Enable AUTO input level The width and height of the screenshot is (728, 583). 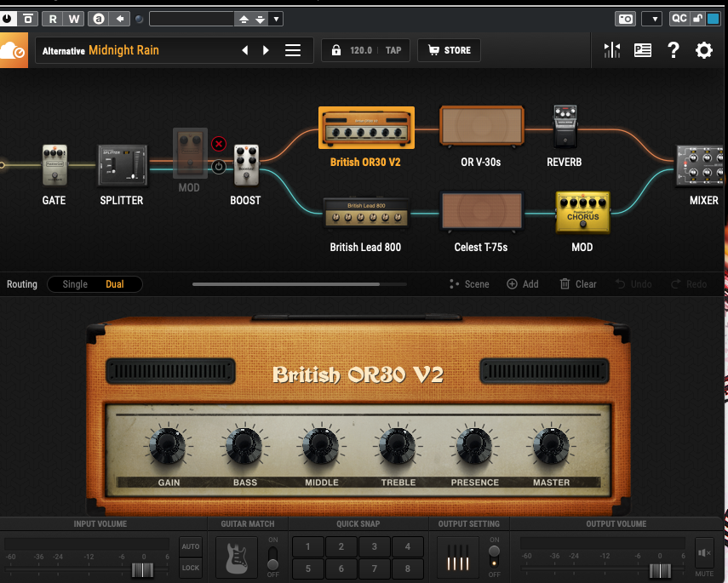click(x=191, y=546)
